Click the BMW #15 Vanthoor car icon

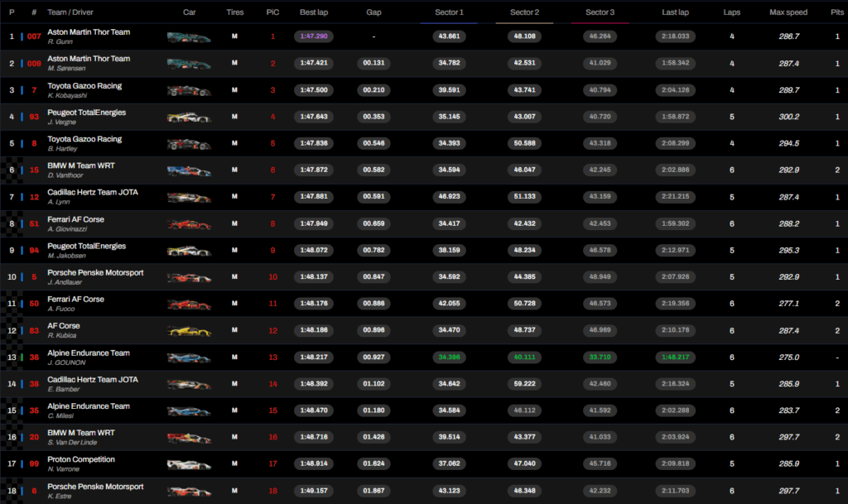point(189,170)
